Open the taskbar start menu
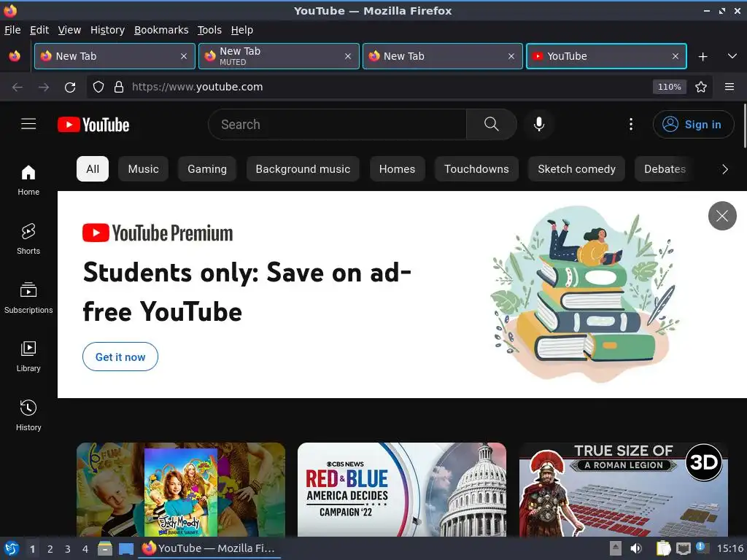The width and height of the screenshot is (747, 560). tap(12, 548)
